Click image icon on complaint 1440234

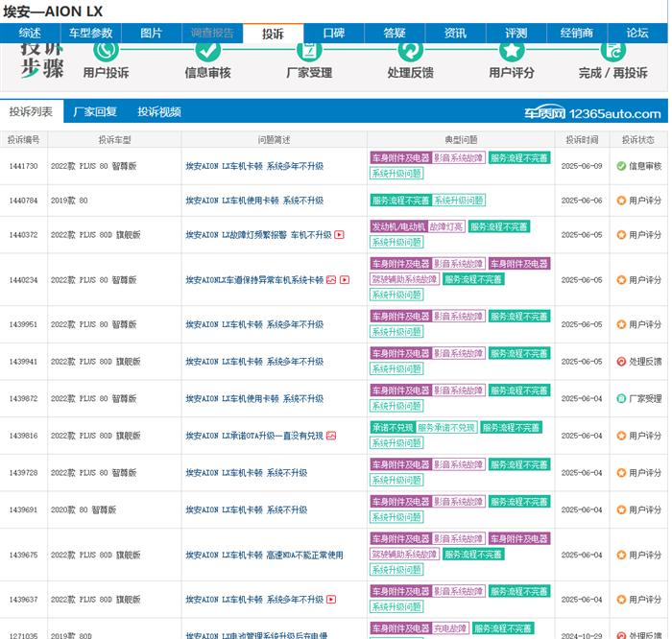[331, 279]
